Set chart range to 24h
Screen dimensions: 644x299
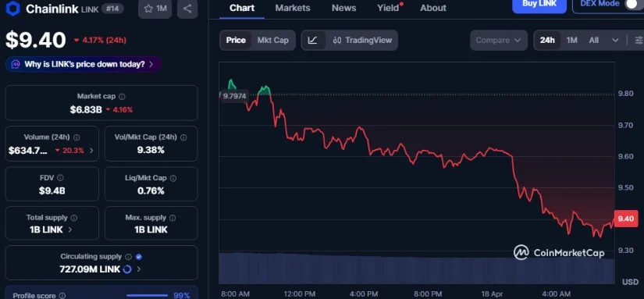[547, 41]
